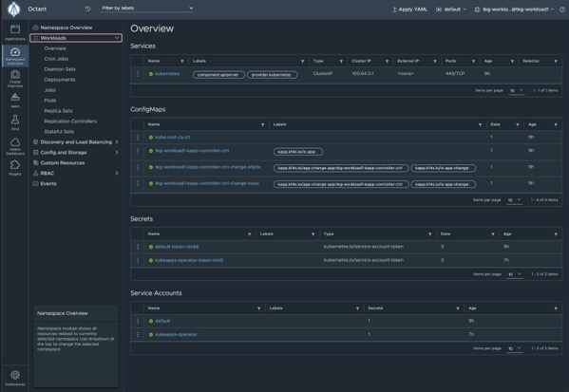
Task: Open the tkg-workload context dropdown
Action: (514, 9)
